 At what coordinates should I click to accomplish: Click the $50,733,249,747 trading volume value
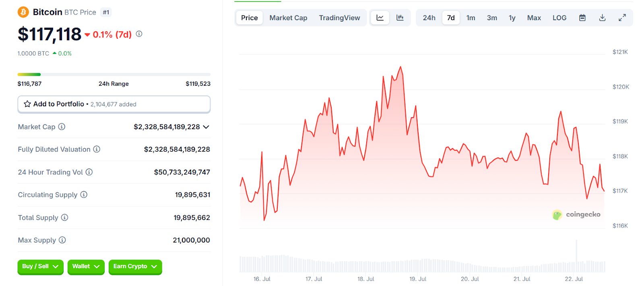(182, 172)
